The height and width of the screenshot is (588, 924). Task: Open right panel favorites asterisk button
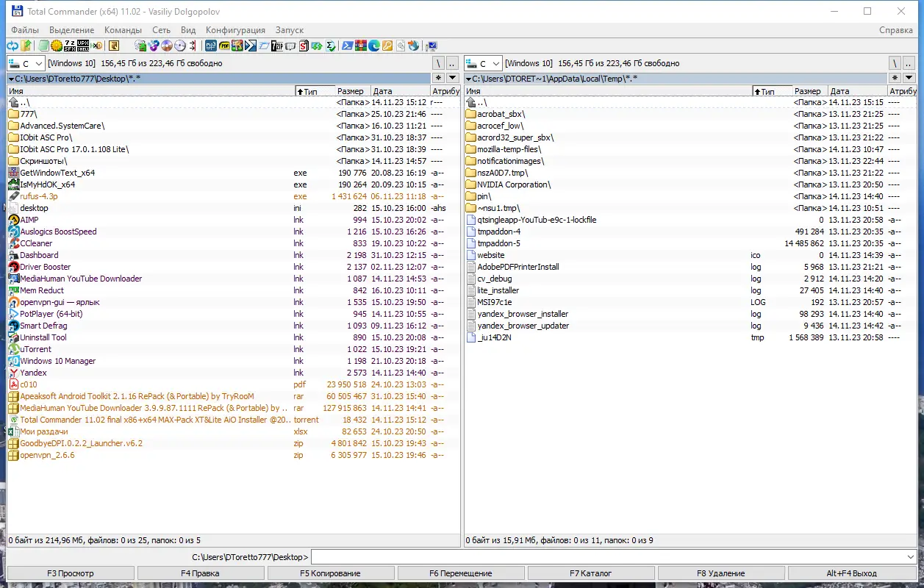pyautogui.click(x=895, y=78)
